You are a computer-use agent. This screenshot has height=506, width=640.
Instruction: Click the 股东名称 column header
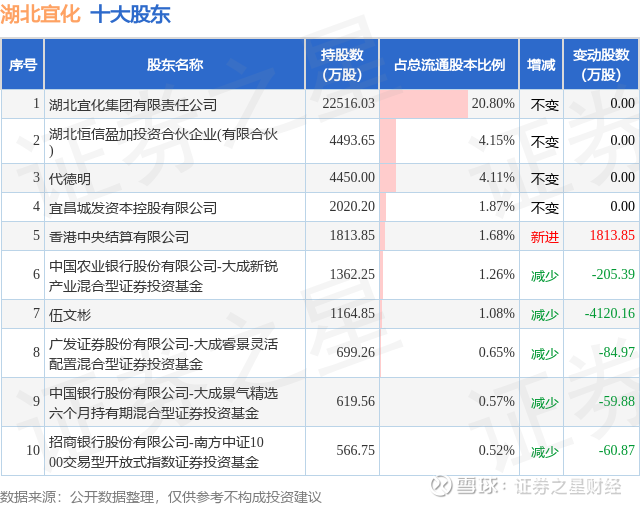coord(175,64)
